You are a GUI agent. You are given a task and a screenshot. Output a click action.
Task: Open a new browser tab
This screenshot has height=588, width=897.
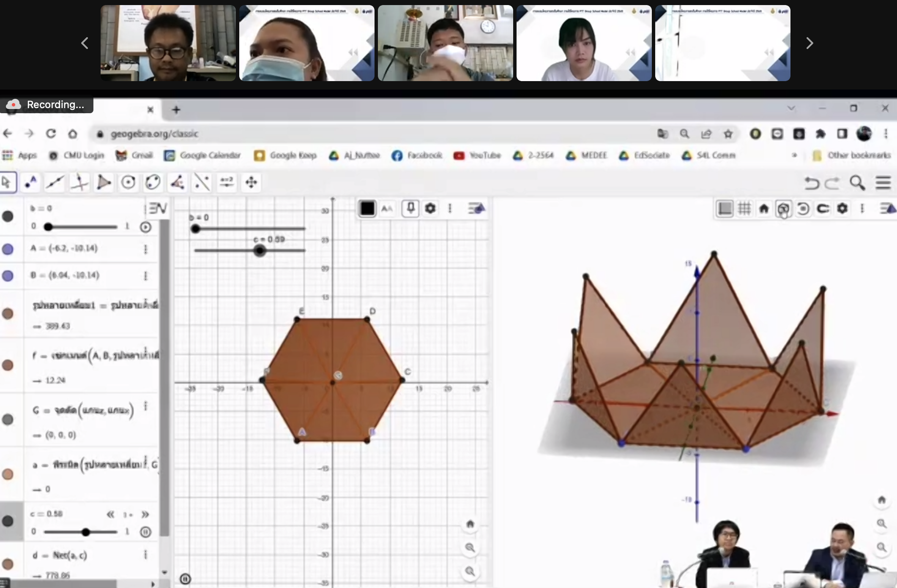point(175,109)
